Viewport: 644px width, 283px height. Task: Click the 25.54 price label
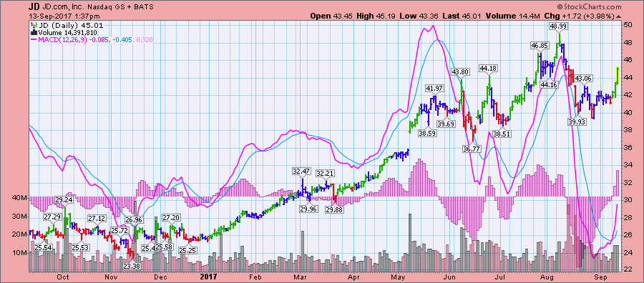[42, 247]
